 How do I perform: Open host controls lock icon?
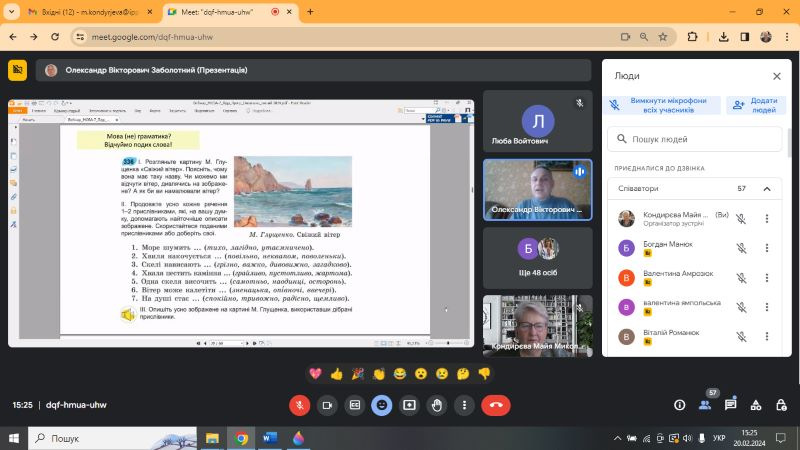(x=781, y=405)
